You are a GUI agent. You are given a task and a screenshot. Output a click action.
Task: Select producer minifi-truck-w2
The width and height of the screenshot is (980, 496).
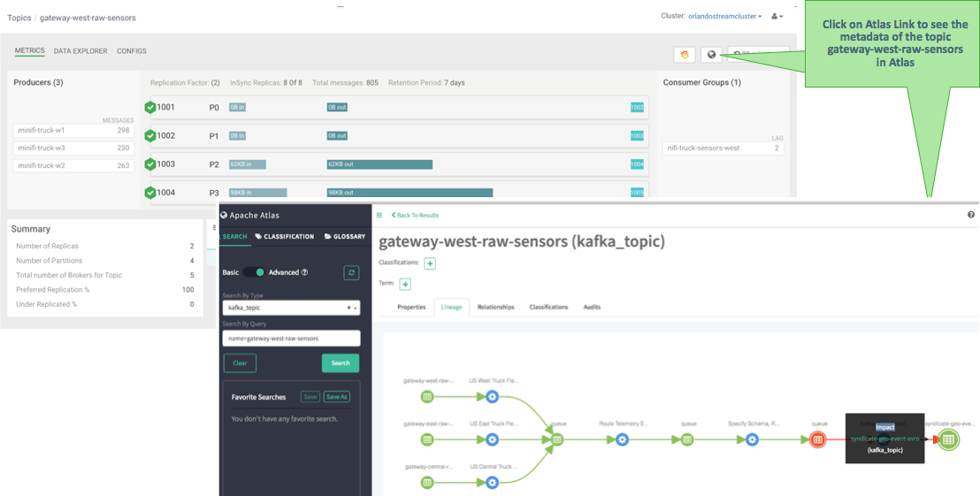click(73, 165)
